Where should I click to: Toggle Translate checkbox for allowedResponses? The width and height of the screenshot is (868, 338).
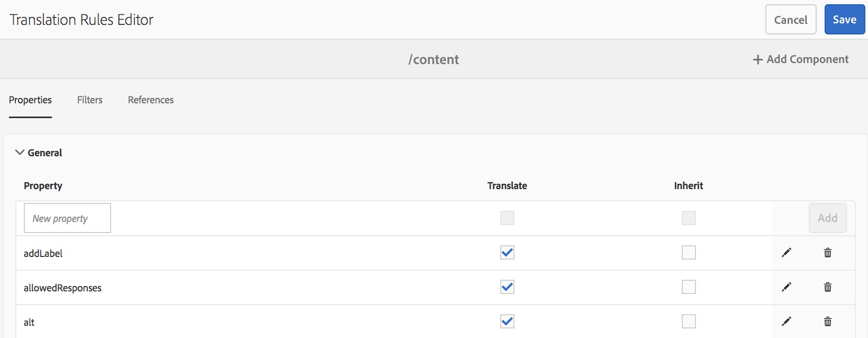(507, 287)
